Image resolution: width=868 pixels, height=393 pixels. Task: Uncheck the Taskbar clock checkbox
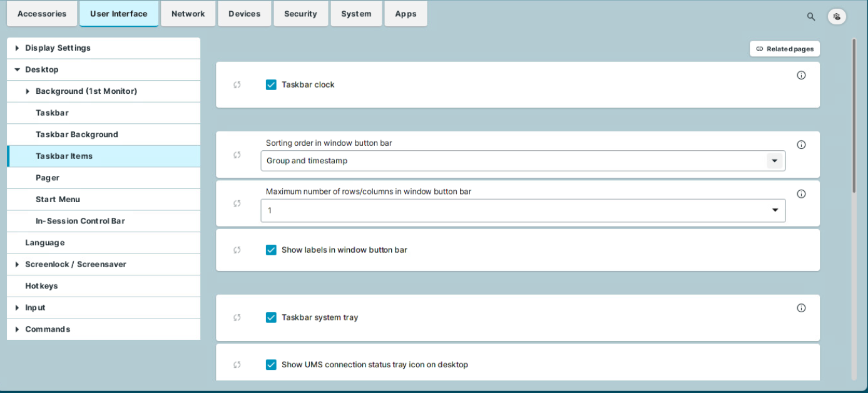(x=271, y=84)
